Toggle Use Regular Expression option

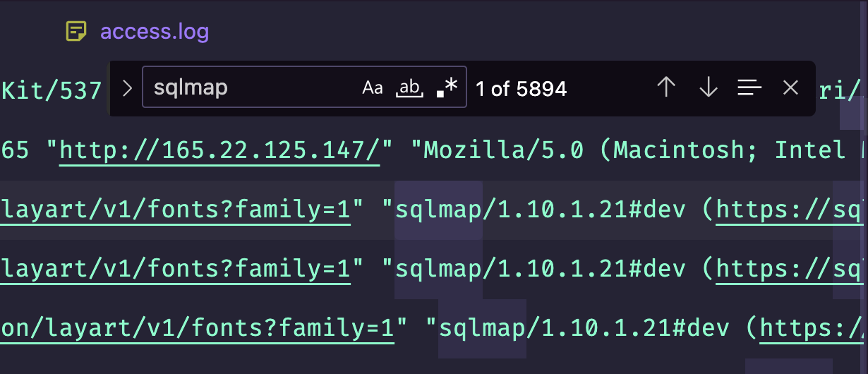(x=447, y=88)
